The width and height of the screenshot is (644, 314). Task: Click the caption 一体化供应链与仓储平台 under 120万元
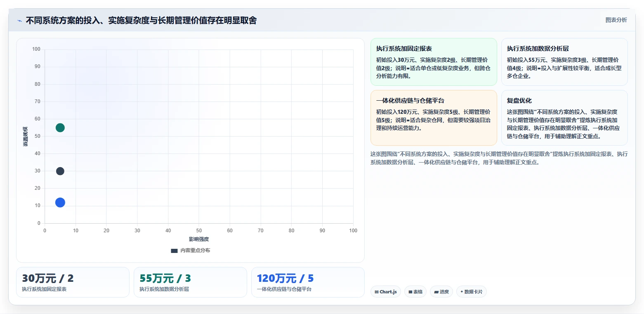(x=284, y=289)
